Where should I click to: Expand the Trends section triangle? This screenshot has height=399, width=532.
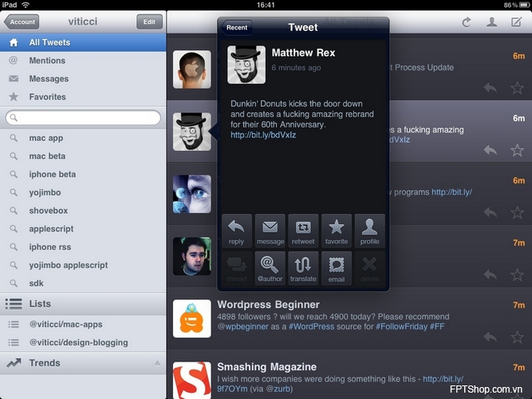(157, 363)
